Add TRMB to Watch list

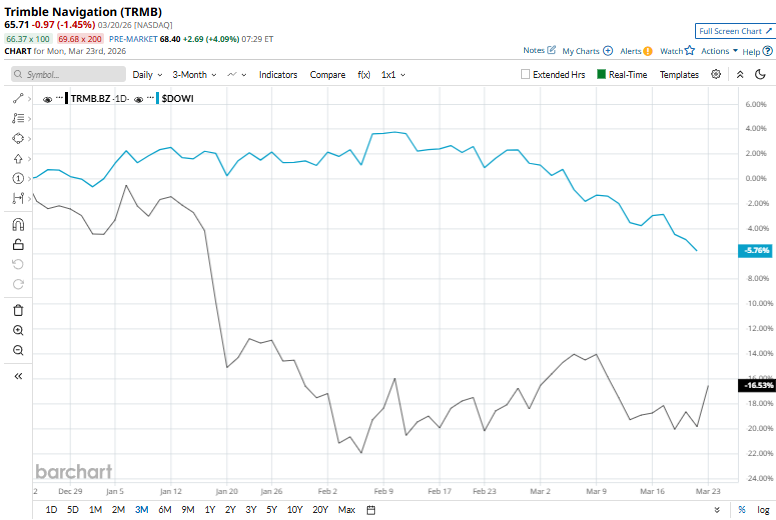(678, 50)
